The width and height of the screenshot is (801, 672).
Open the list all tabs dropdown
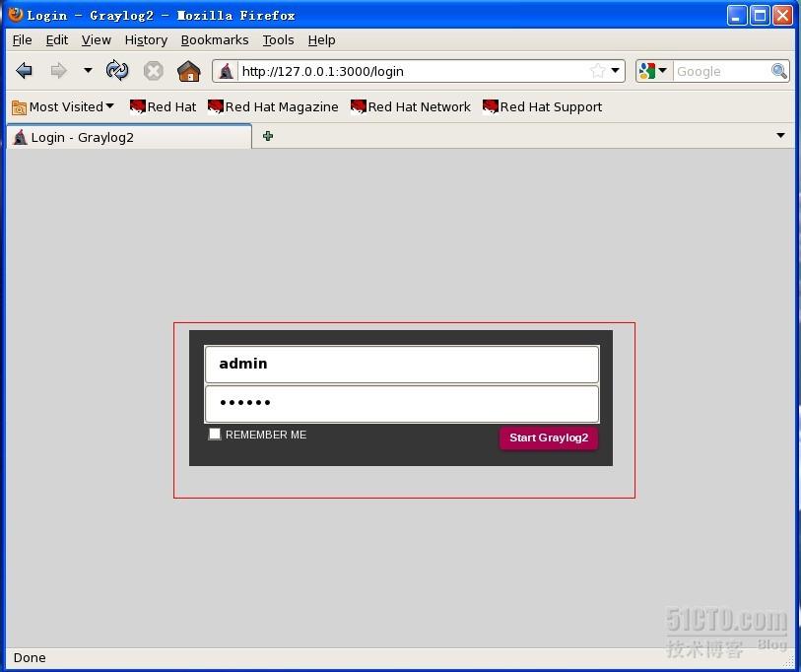coord(780,135)
